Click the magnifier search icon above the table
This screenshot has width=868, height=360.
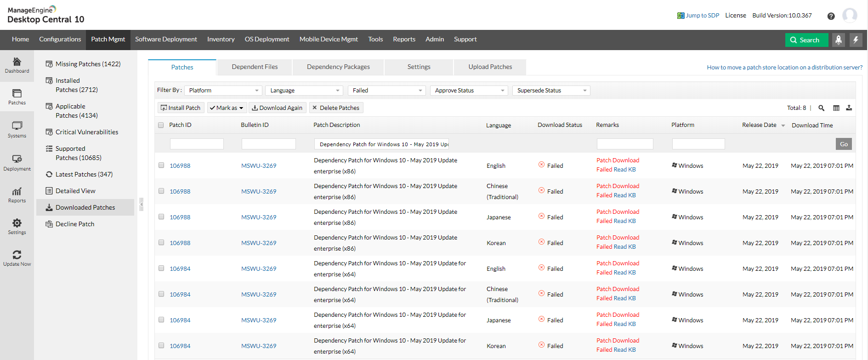point(822,108)
